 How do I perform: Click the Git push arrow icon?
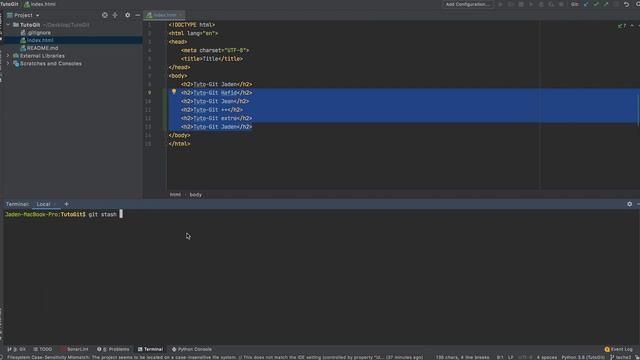point(606,4)
